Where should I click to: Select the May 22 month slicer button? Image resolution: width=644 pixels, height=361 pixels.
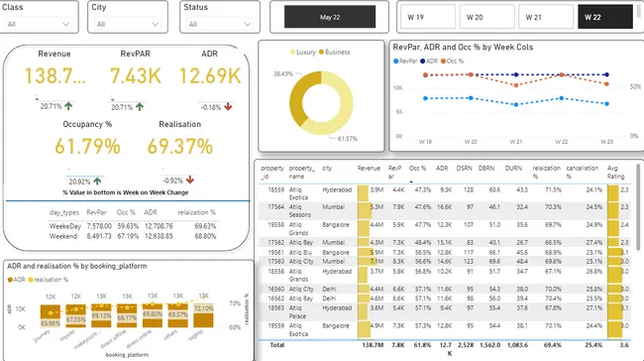pyautogui.click(x=330, y=17)
